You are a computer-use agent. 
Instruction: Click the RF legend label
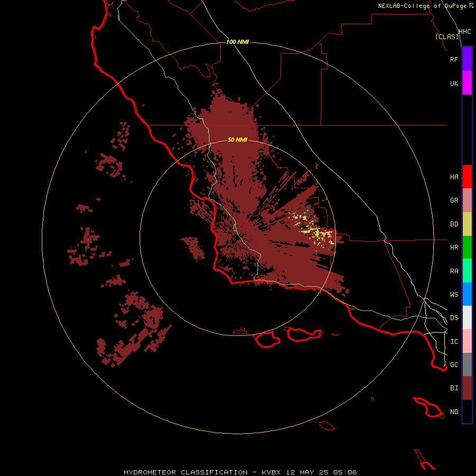pos(454,59)
